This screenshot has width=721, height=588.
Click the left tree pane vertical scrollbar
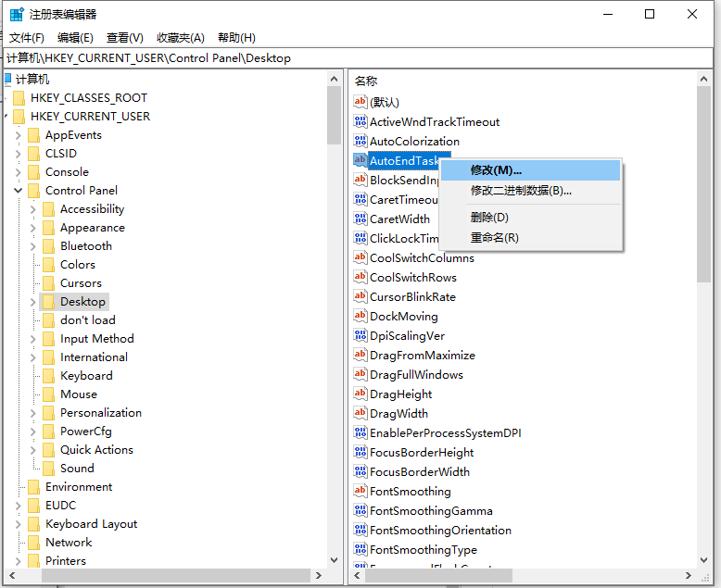334,324
